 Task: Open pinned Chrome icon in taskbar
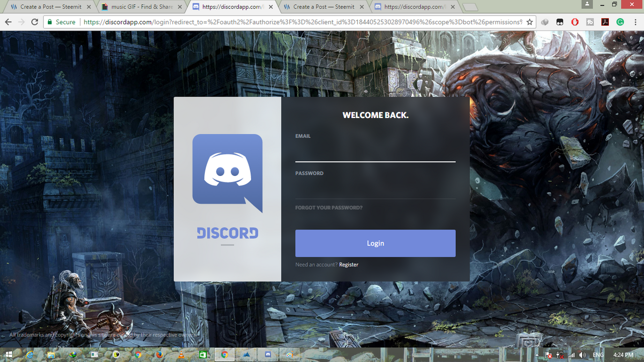138,354
